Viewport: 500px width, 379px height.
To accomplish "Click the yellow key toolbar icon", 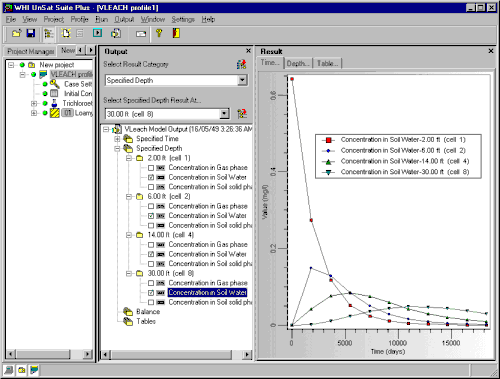I will pos(159,33).
